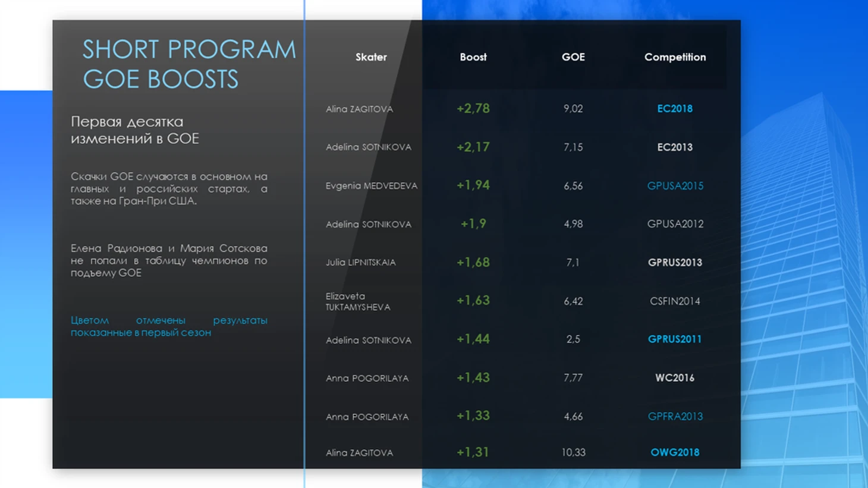868x488 pixels.
Task: Click the "Skater" column header
Action: pyautogui.click(x=371, y=57)
